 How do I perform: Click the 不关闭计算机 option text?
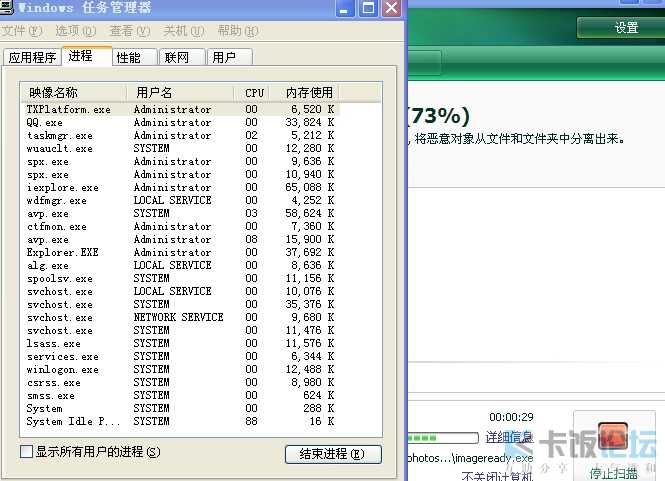(497, 476)
